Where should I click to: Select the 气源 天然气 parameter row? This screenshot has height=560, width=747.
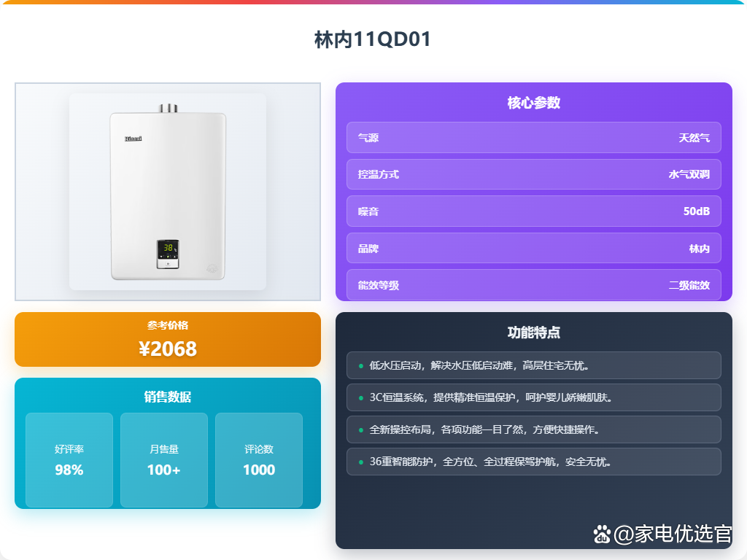pos(533,138)
